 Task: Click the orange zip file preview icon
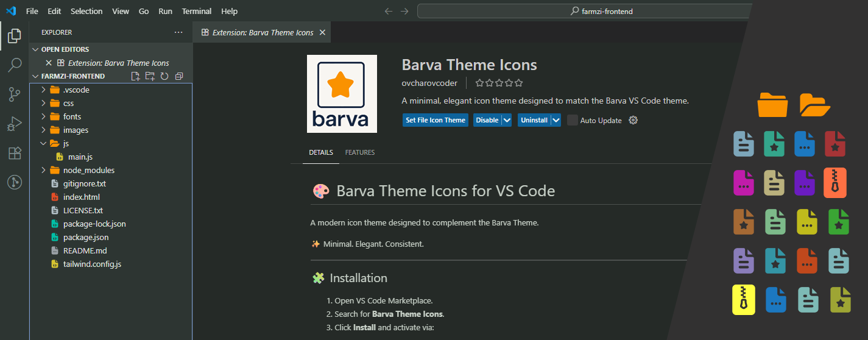[835, 182]
